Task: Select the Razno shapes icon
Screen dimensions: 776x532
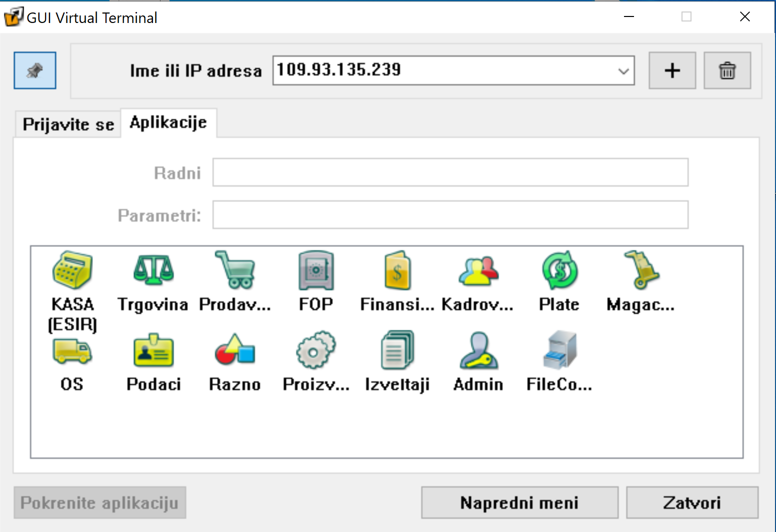Action: click(234, 351)
